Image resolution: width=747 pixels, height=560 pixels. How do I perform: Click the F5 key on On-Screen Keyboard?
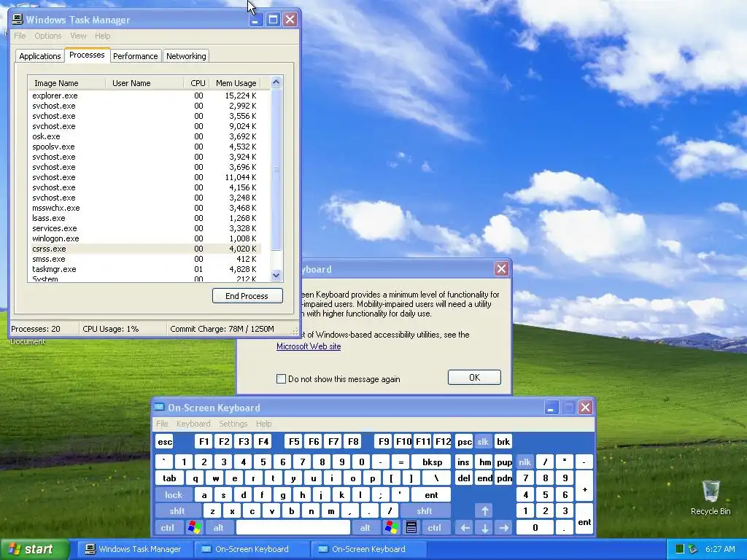coord(294,442)
